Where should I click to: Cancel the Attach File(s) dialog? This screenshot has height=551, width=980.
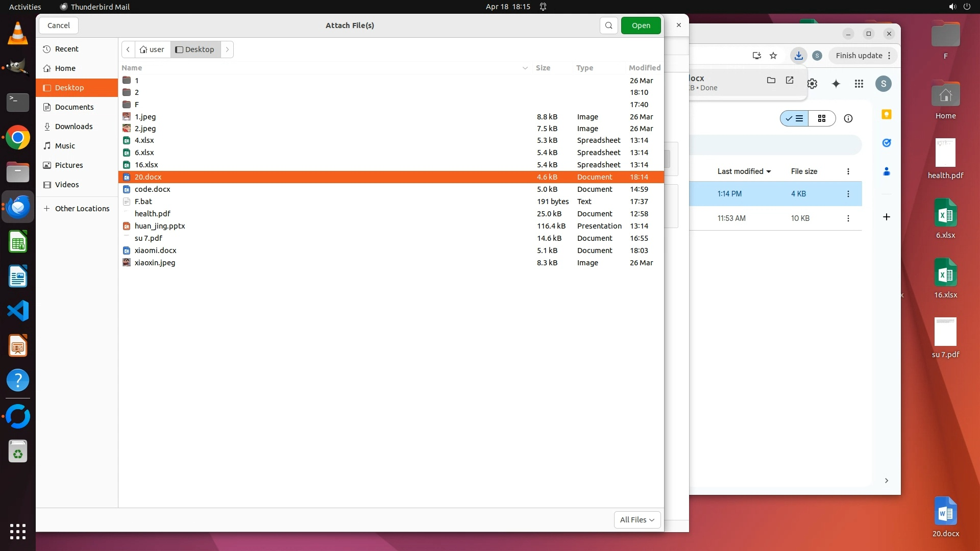click(x=59, y=26)
